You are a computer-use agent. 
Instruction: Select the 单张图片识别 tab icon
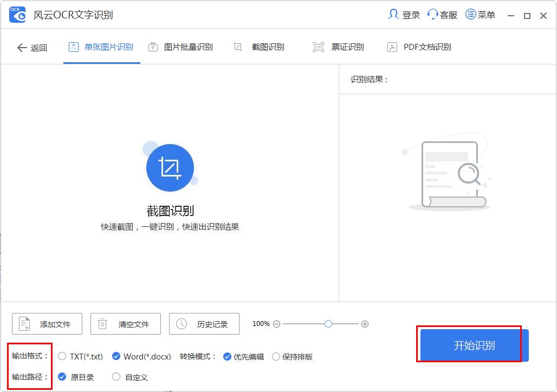(x=73, y=47)
